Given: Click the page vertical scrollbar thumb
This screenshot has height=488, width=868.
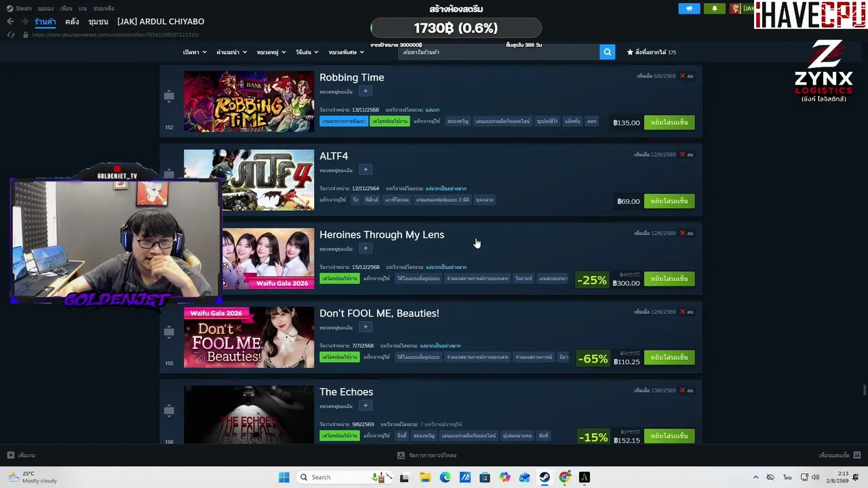Looking at the screenshot, I should (x=864, y=391).
